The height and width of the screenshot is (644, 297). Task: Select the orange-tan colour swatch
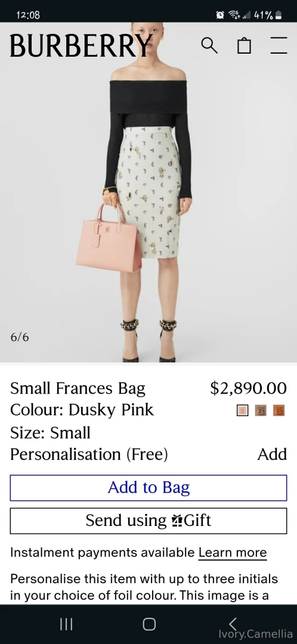(279, 410)
